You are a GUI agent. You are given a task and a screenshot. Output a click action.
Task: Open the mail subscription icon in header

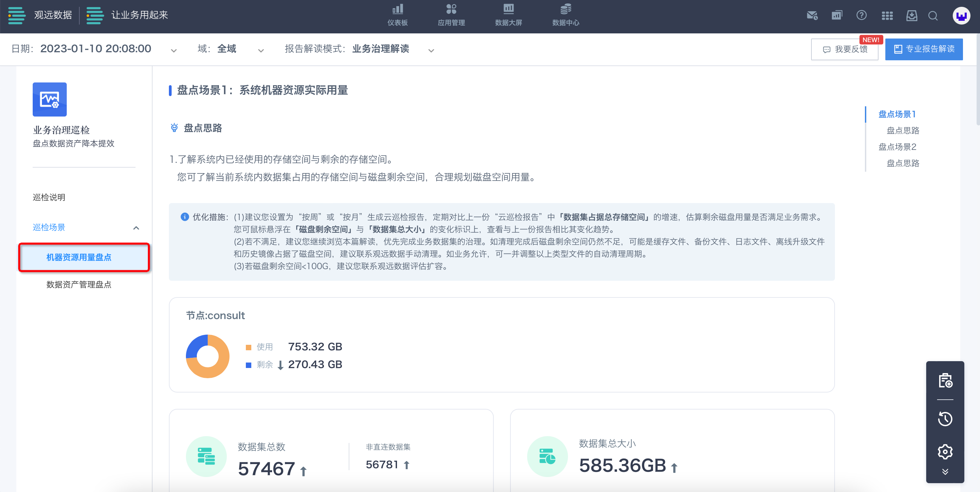[x=812, y=16]
